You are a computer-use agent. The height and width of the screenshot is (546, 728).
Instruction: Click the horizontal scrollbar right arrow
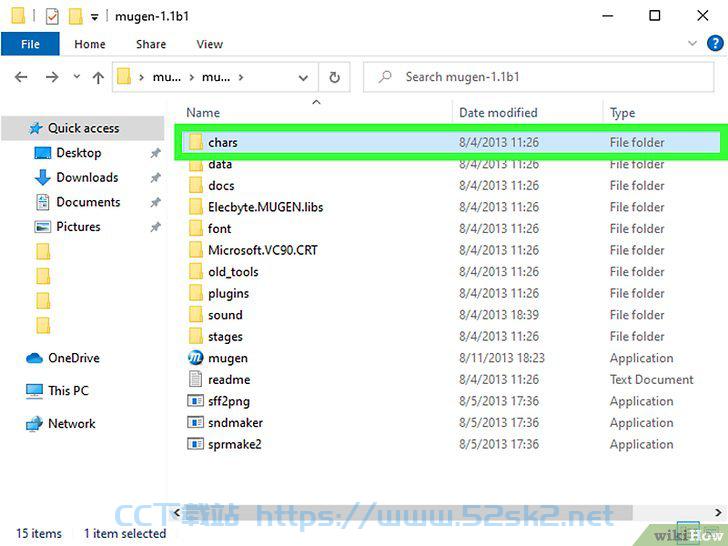(719, 513)
